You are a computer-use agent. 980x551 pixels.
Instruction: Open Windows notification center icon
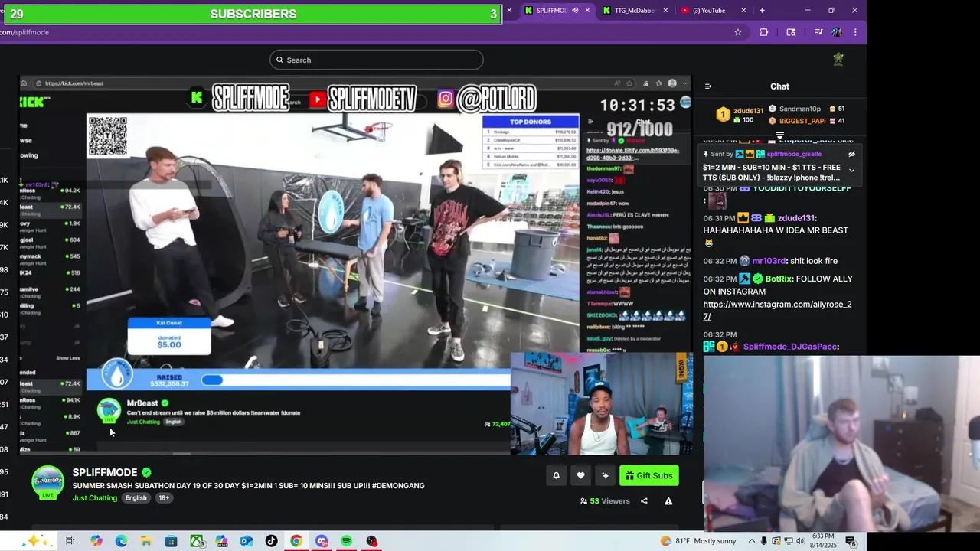(851, 541)
